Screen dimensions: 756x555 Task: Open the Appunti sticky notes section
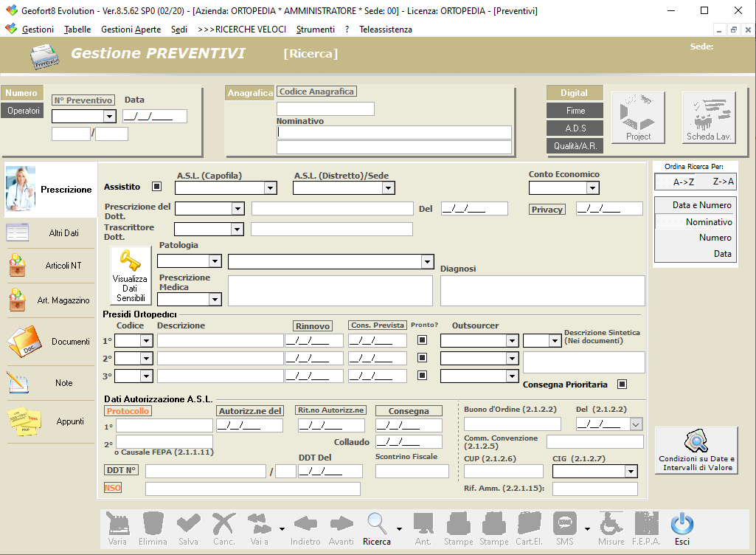pyautogui.click(x=51, y=421)
